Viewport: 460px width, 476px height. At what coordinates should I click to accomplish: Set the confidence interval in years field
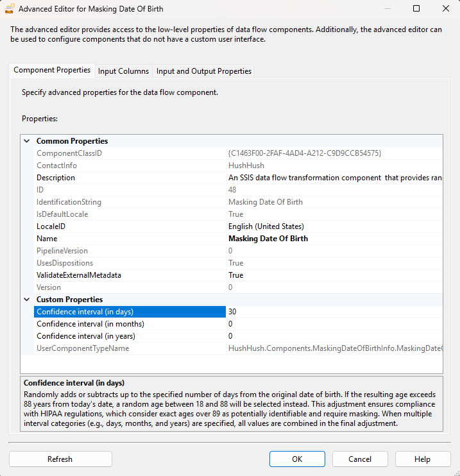[334, 336]
